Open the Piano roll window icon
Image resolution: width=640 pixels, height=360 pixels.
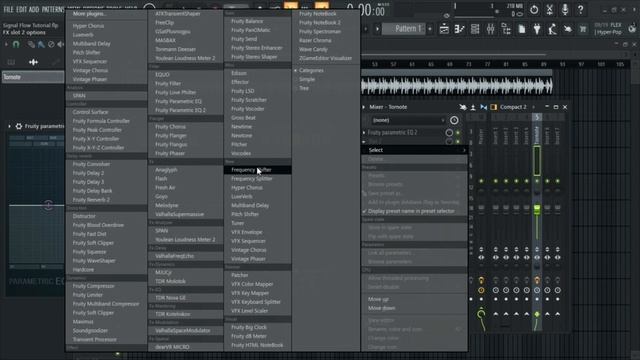pos(460,29)
